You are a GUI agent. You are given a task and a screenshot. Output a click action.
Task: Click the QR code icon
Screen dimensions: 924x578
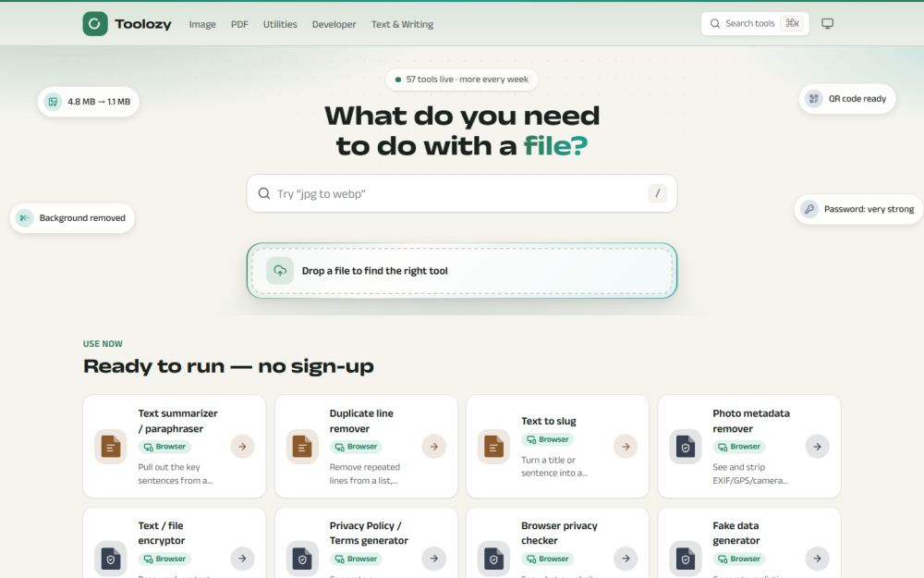(814, 99)
